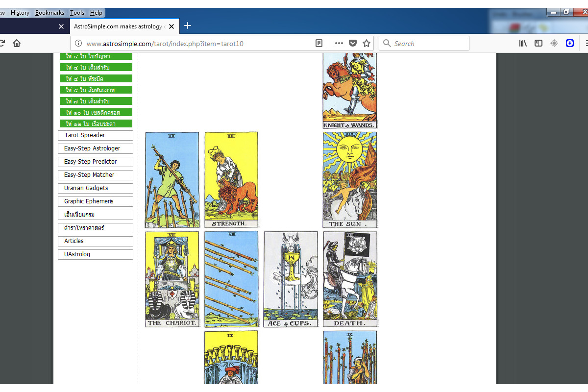Click the Eight of Wands card
This screenshot has height=392, width=588.
tap(231, 279)
